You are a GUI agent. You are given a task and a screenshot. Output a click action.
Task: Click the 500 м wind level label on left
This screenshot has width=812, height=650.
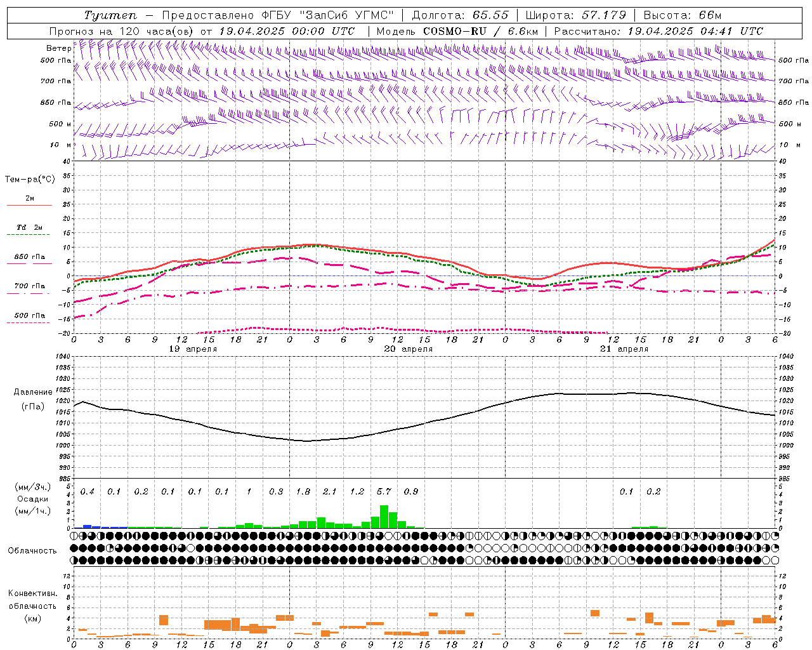[x=60, y=124]
